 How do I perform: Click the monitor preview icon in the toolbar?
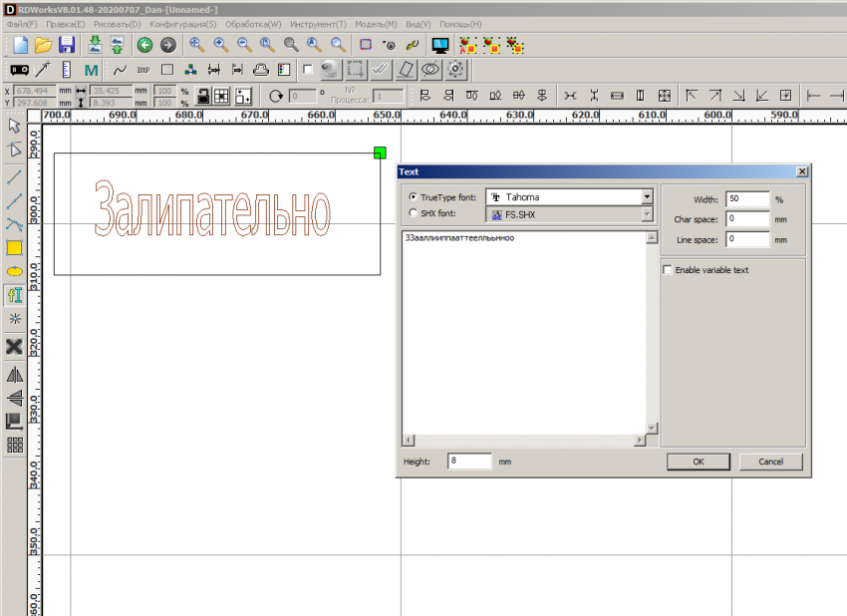pyautogui.click(x=439, y=45)
